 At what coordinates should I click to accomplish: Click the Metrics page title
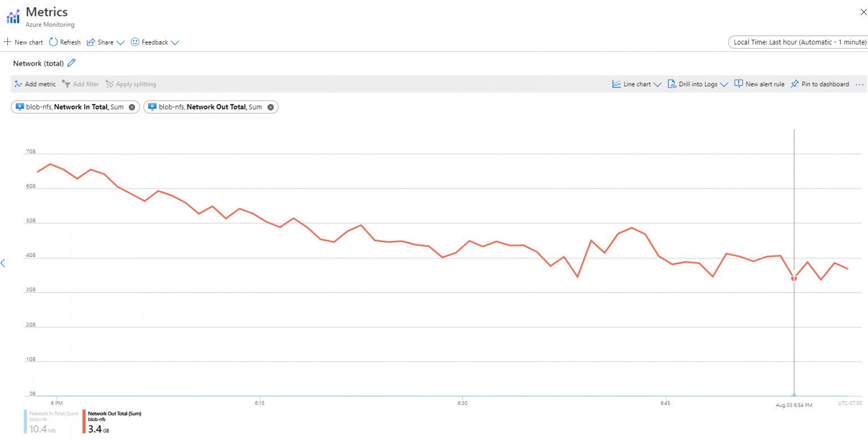pos(47,11)
